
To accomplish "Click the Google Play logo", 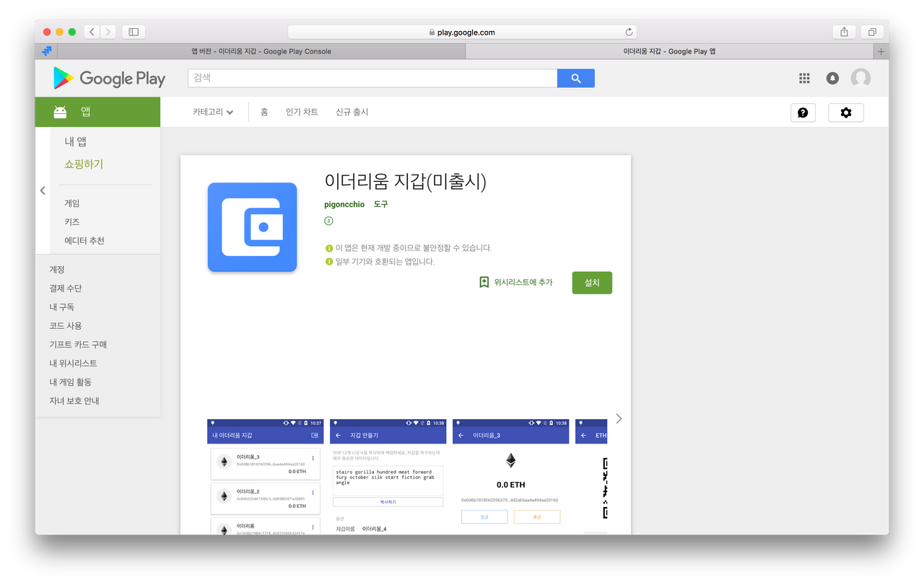I will 109,78.
